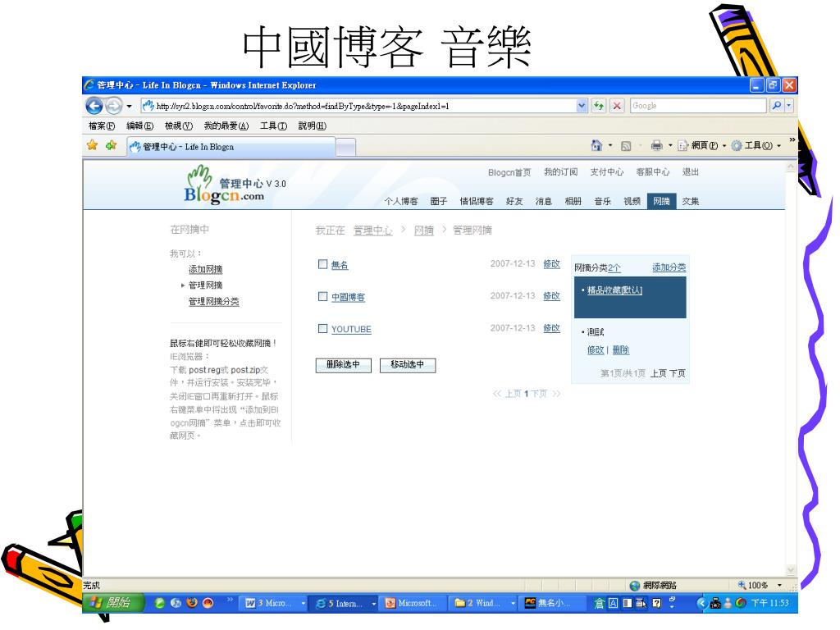Image resolution: width=840 pixels, height=630 pixels.
Task: Click the green Refresh page icon
Action: point(598,106)
